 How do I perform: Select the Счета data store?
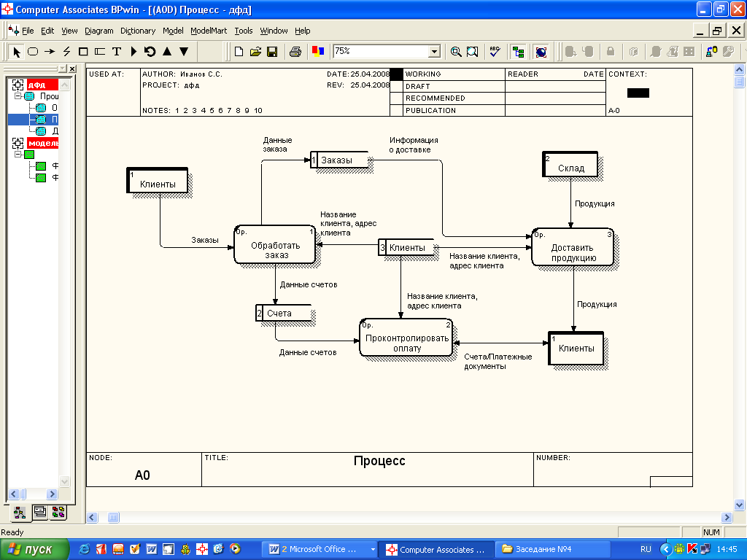(284, 313)
